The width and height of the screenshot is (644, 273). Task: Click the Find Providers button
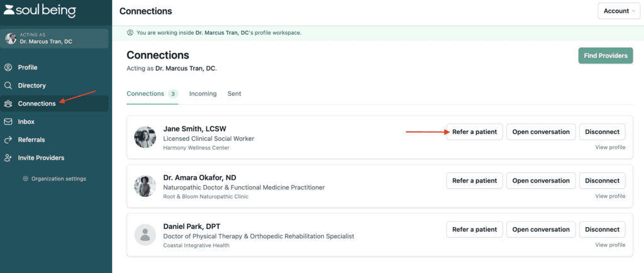pos(606,55)
